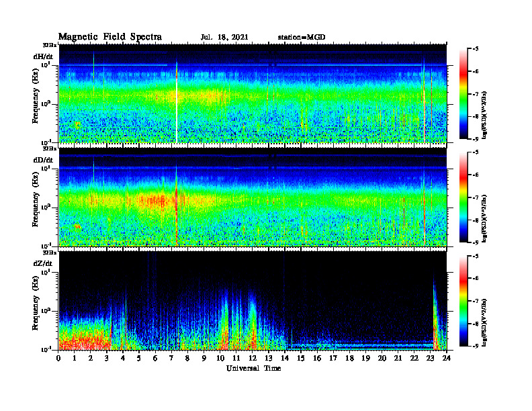Click the "-6" tick on the dZ/dt color bar

click(476, 279)
